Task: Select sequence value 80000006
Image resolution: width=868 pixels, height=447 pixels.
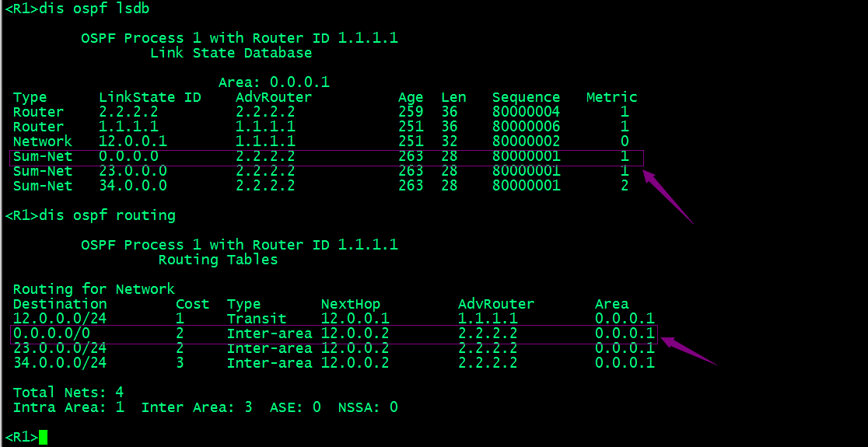Action: tap(526, 127)
